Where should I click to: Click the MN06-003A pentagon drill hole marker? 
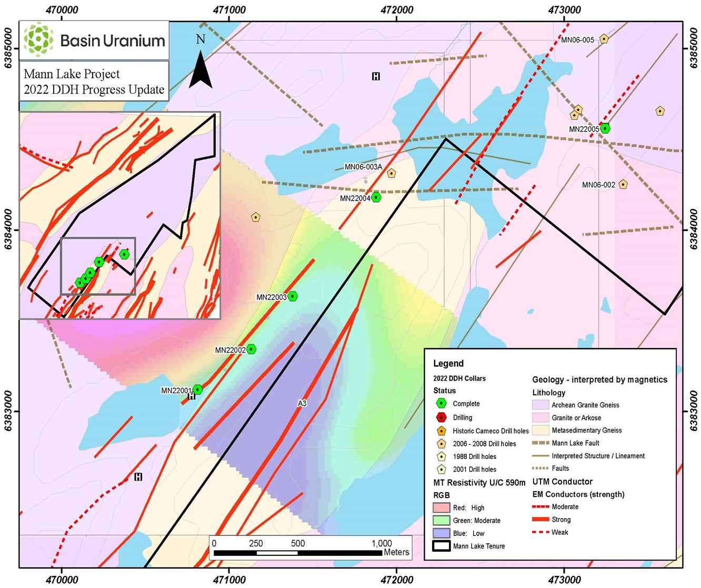[391, 173]
